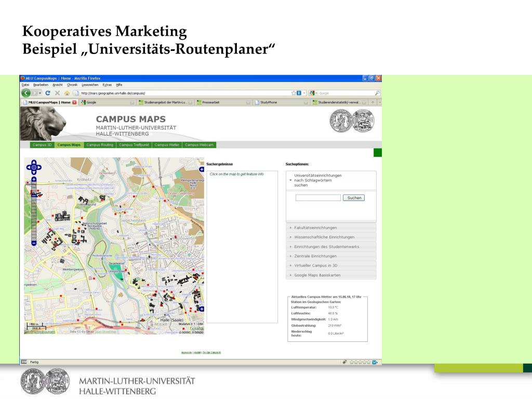Expand Einrichtungen des Studentenwerks section
This screenshot has width=532, height=399.
point(331,247)
